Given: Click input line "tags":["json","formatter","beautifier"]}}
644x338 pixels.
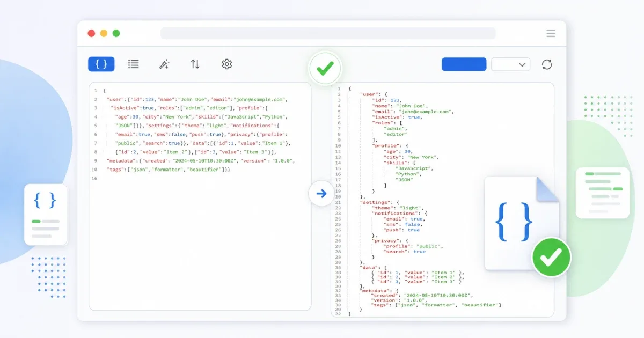Looking at the screenshot, I should (169, 170).
